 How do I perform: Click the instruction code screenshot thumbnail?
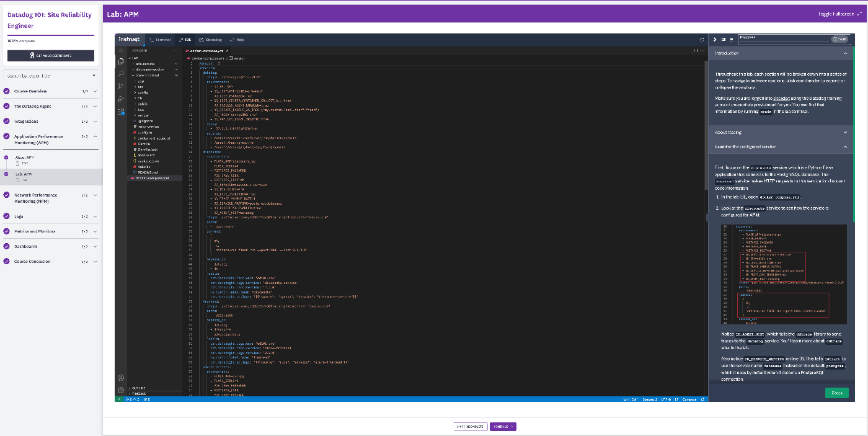(x=784, y=274)
